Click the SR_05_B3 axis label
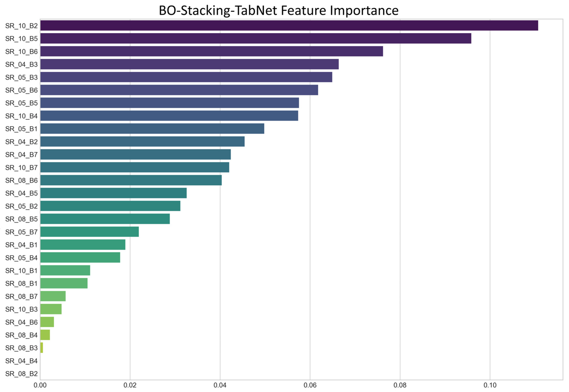The image size is (569, 392). (x=21, y=77)
